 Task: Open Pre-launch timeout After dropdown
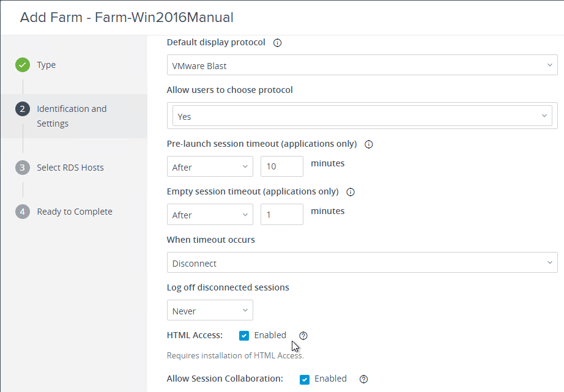point(210,167)
